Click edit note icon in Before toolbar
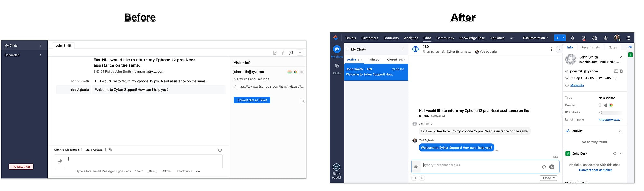 (275, 53)
